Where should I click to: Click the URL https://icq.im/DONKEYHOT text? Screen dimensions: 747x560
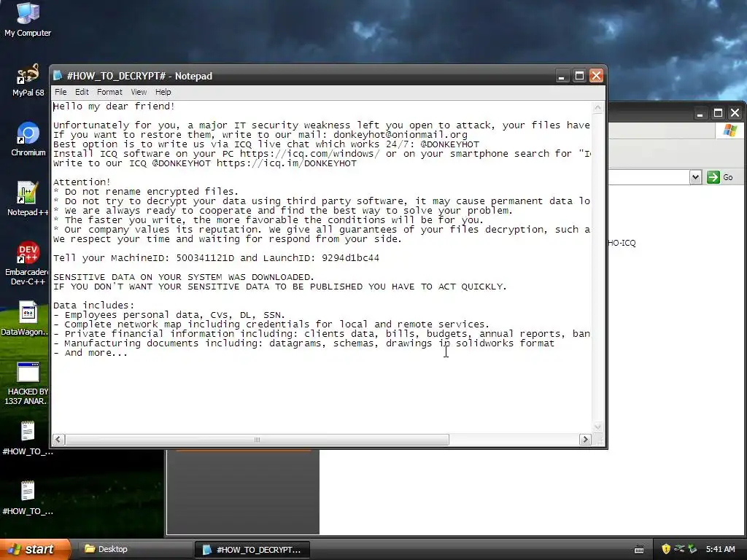click(286, 163)
